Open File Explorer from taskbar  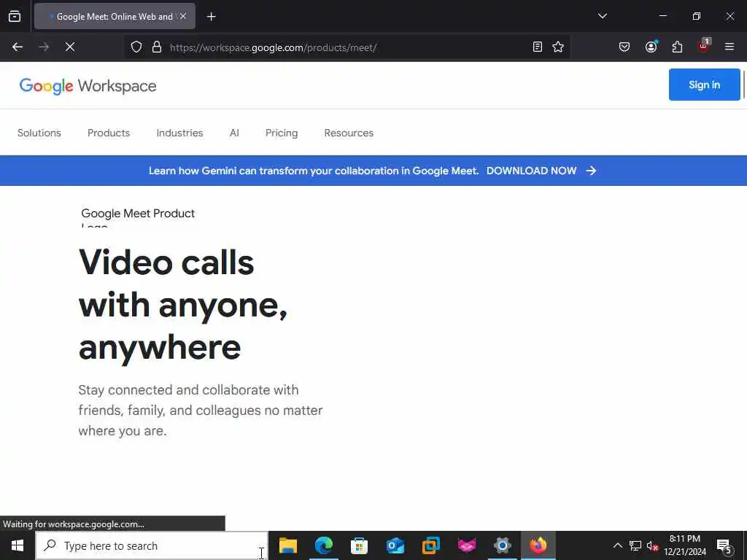287,545
